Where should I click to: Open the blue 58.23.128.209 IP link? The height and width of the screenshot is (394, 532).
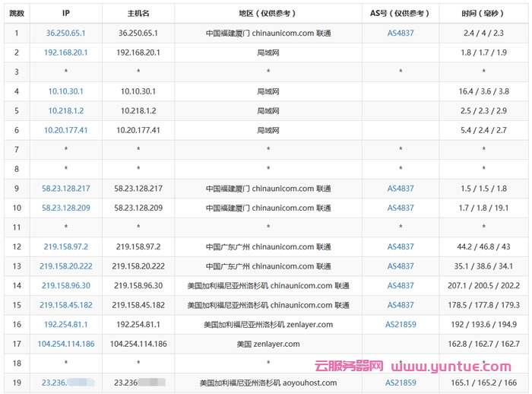pyautogui.click(x=65, y=208)
